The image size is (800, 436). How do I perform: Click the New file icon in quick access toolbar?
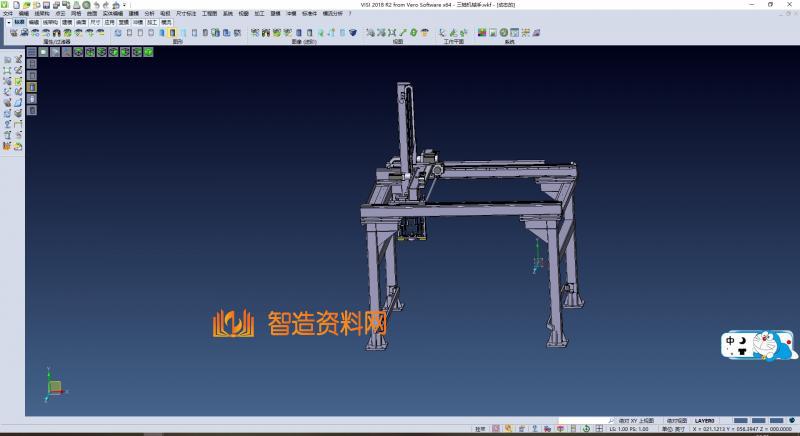(x=14, y=4)
